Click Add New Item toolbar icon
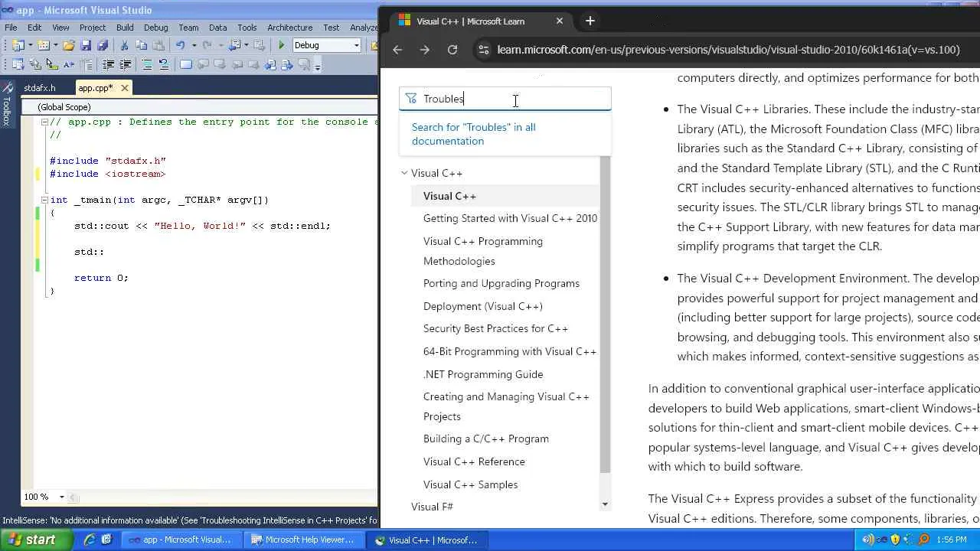980x551 pixels. tap(44, 46)
